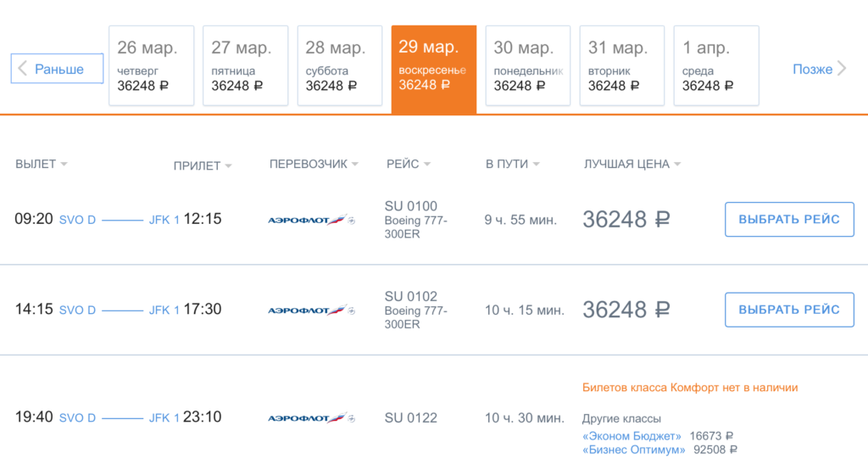Sort by ПЕРЕВОЗЧИК carrier column
Screen dimensions: 868x470
point(314,164)
